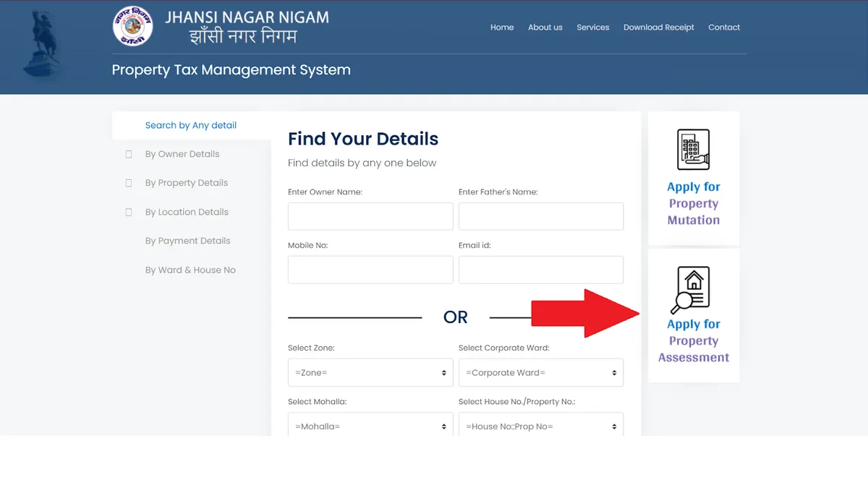Click the Property Assessment magnifier icon
The image size is (868, 501).
pyautogui.click(x=693, y=288)
